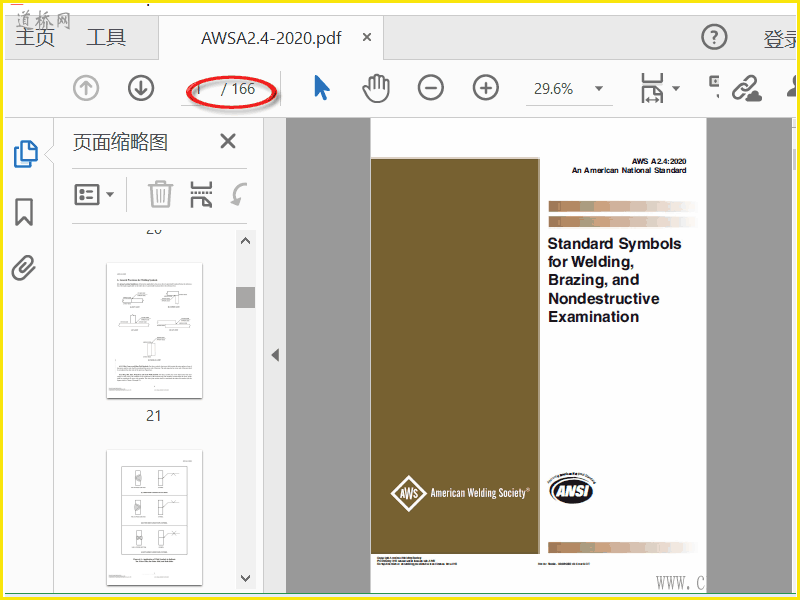
Task: Open the attachments paperclip icon
Action: (23, 267)
